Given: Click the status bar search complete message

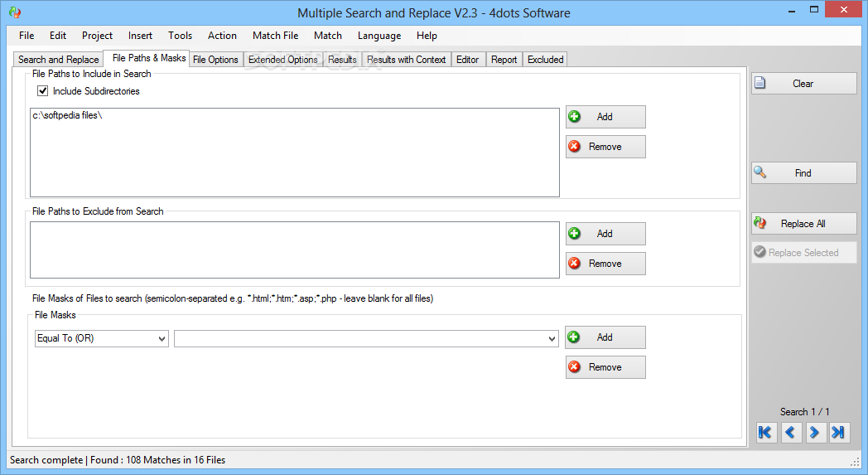Looking at the screenshot, I should [x=118, y=459].
